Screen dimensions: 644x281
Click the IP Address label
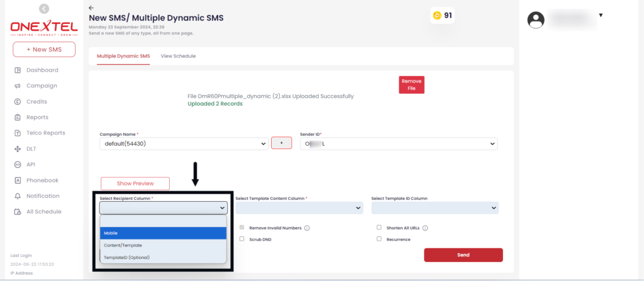click(21, 273)
